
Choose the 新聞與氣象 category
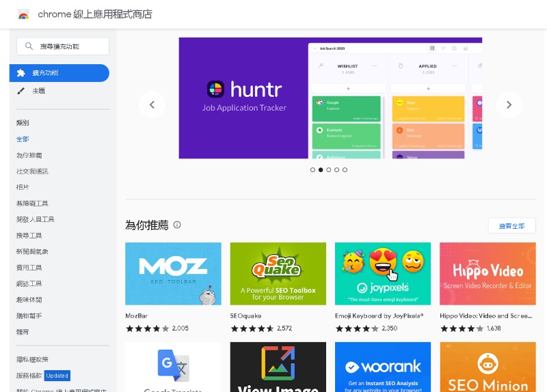(x=32, y=251)
